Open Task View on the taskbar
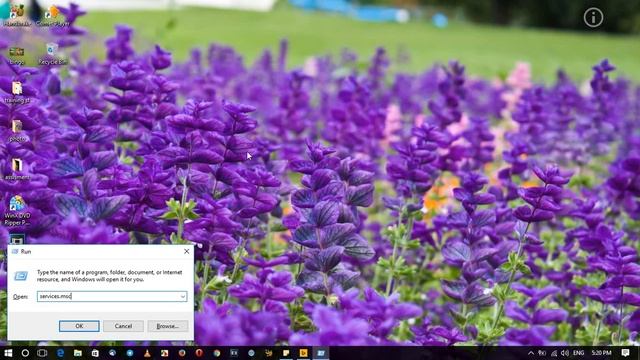The image size is (640, 360). point(42,353)
